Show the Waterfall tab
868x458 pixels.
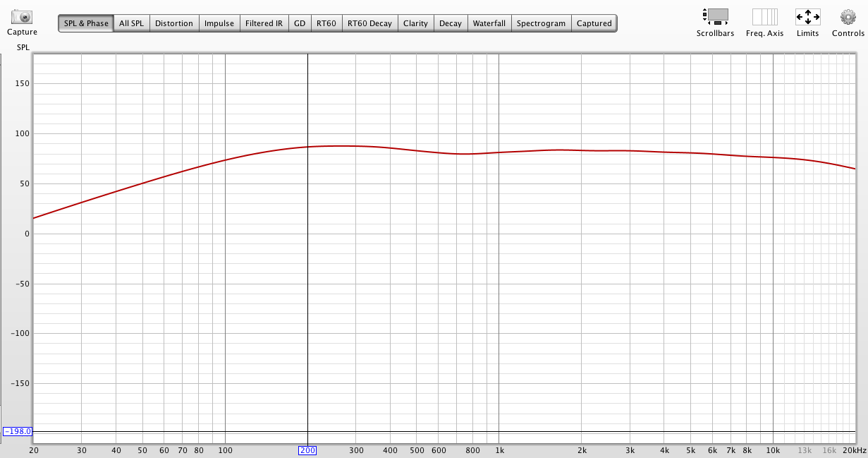(489, 23)
